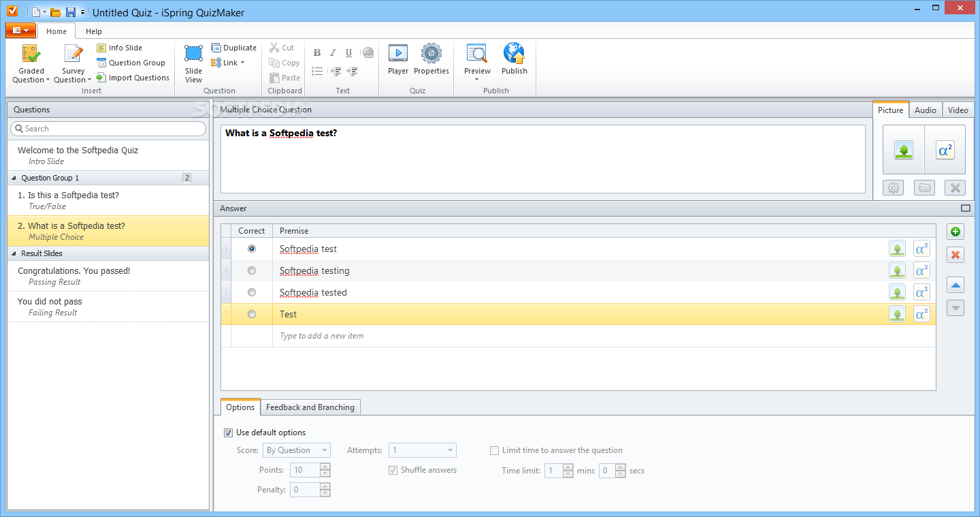The height and width of the screenshot is (517, 980).
Task: Add a picture to the question
Action: coord(904,151)
